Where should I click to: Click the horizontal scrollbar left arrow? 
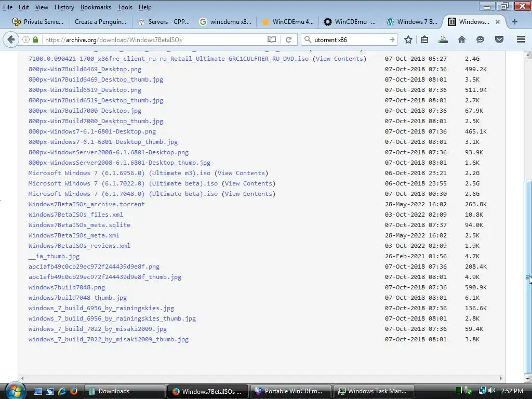(22, 378)
